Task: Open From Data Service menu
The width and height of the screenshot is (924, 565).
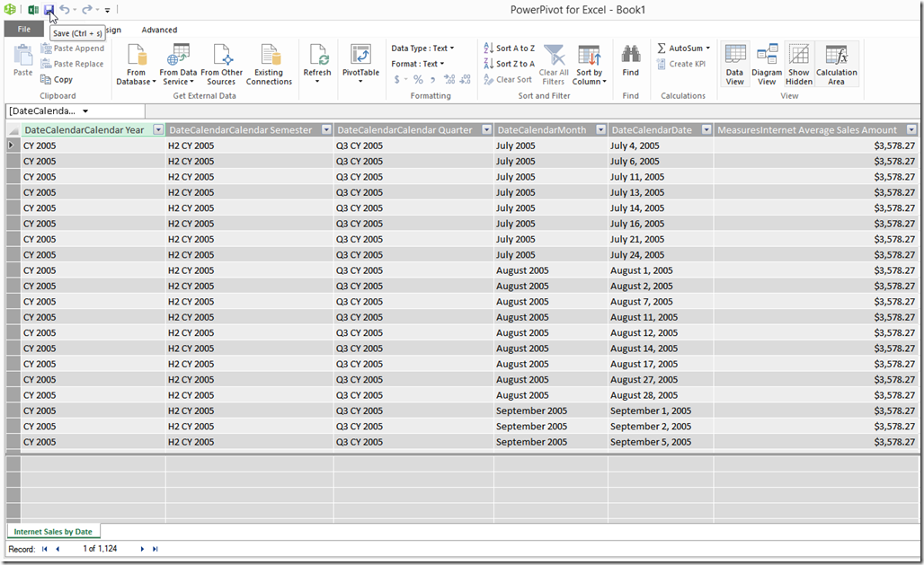Action: (178, 64)
